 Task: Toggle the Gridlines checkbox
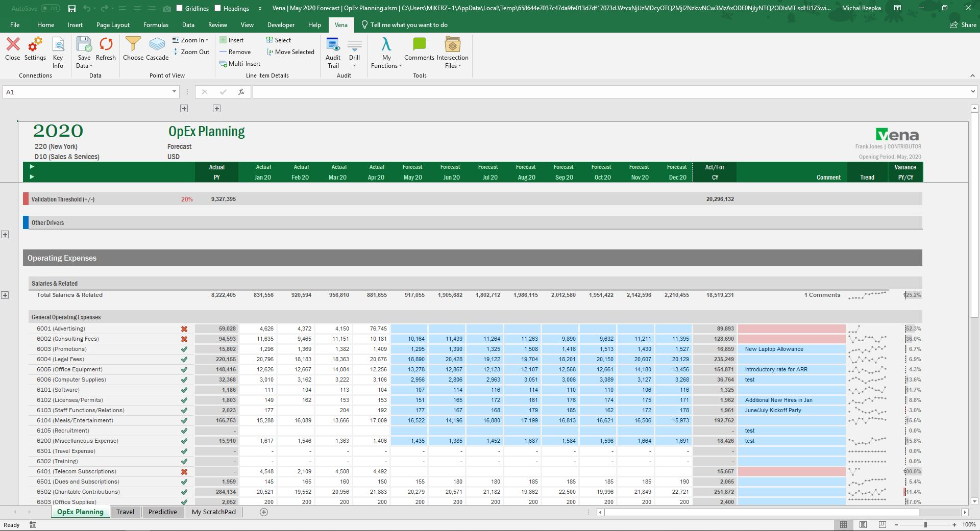pos(179,8)
